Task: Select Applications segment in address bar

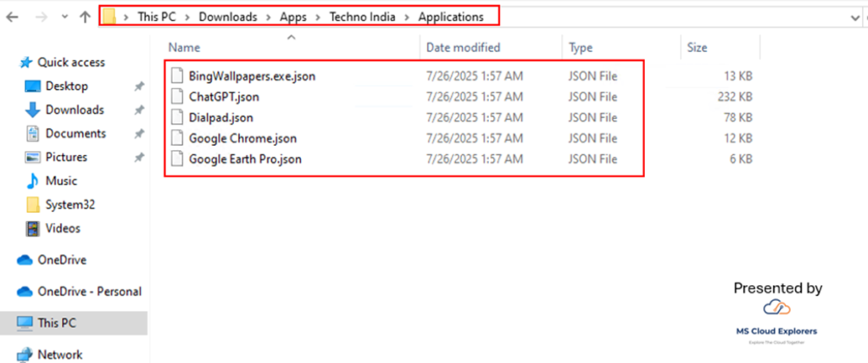Action: pyautogui.click(x=451, y=17)
